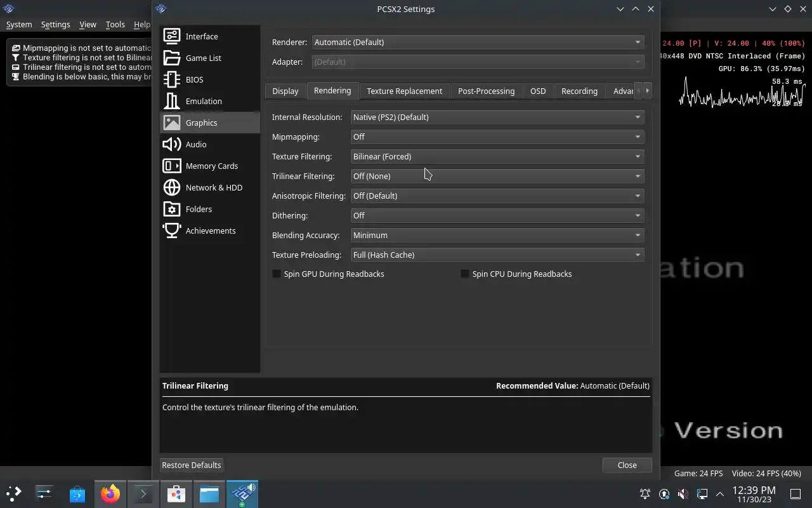Open the Blending Accuracy dropdown
The width and height of the screenshot is (812, 508).
(497, 235)
